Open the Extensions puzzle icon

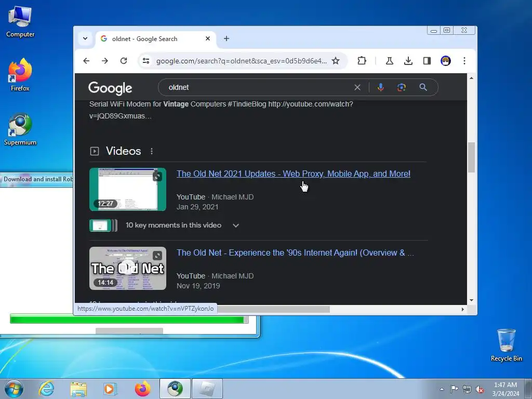tap(362, 61)
